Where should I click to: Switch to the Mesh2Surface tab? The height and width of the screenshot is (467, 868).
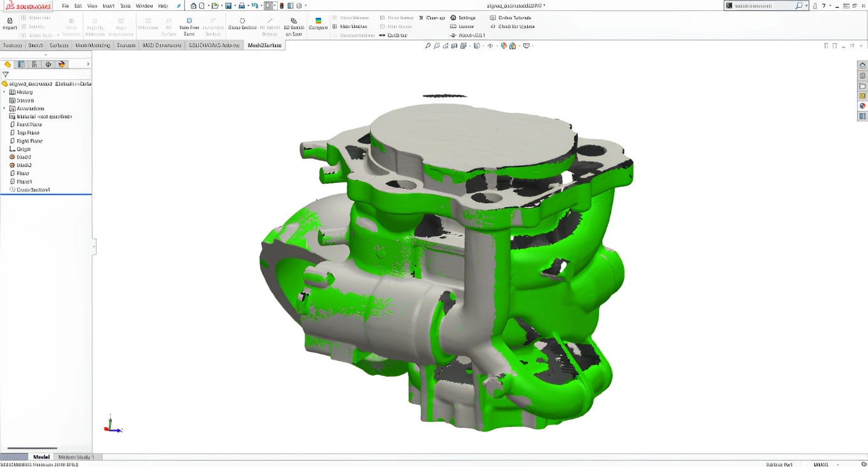[x=264, y=45]
